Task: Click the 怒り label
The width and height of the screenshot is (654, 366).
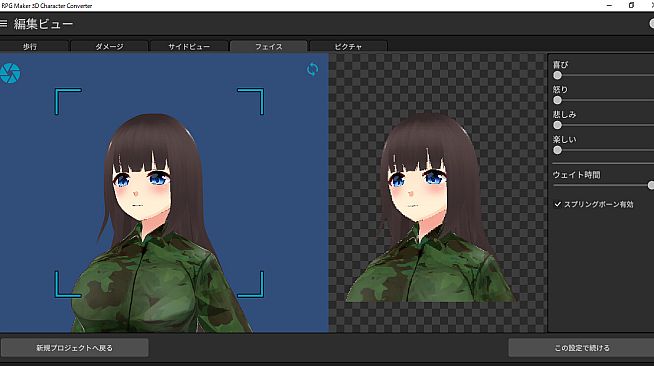Action: pyautogui.click(x=561, y=90)
